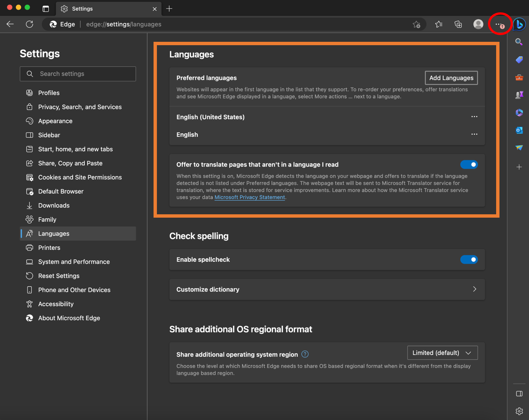The width and height of the screenshot is (529, 420).
Task: Open Privacy, Search, and Services section
Action: (x=78, y=107)
